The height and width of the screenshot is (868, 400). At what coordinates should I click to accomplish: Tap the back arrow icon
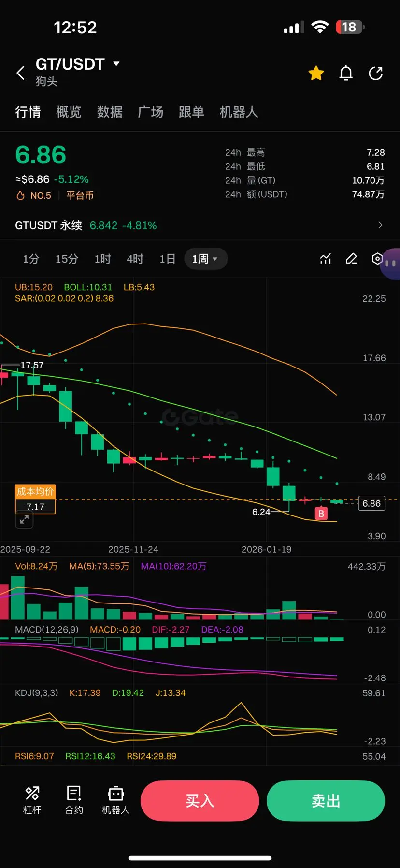click(20, 74)
